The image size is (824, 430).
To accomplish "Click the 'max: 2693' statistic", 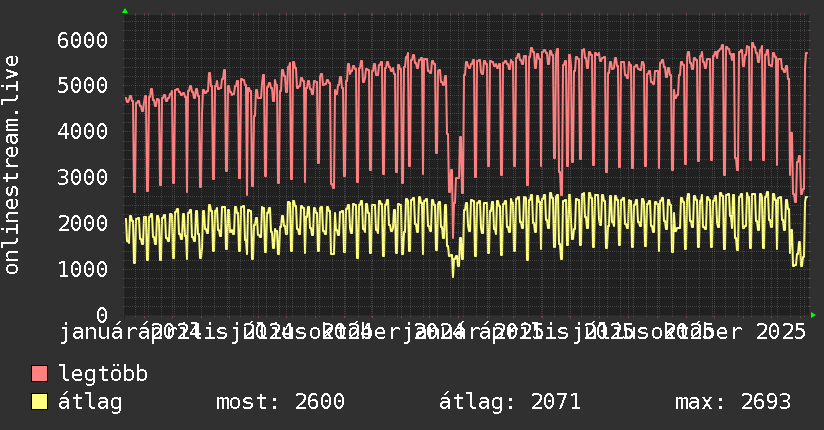I will (733, 402).
